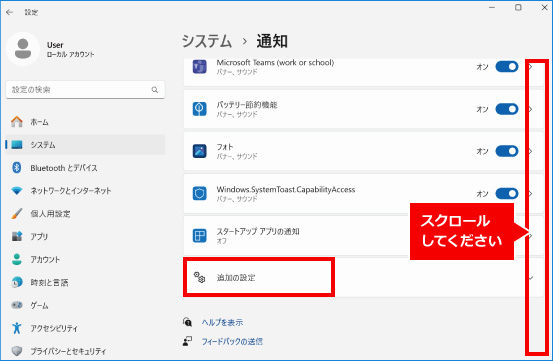Click the ヘルプを表示 link
Image resolution: width=553 pixels, height=361 pixels.
click(222, 322)
